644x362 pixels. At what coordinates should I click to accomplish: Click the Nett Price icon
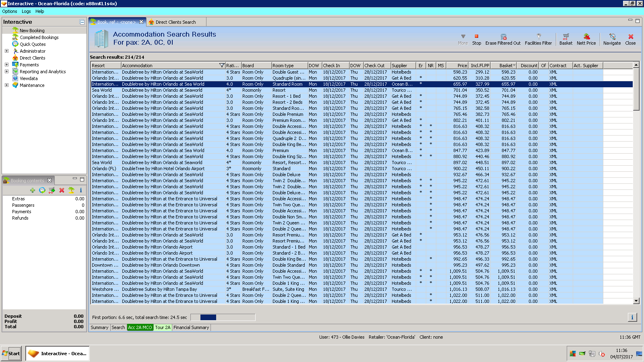coord(586,37)
